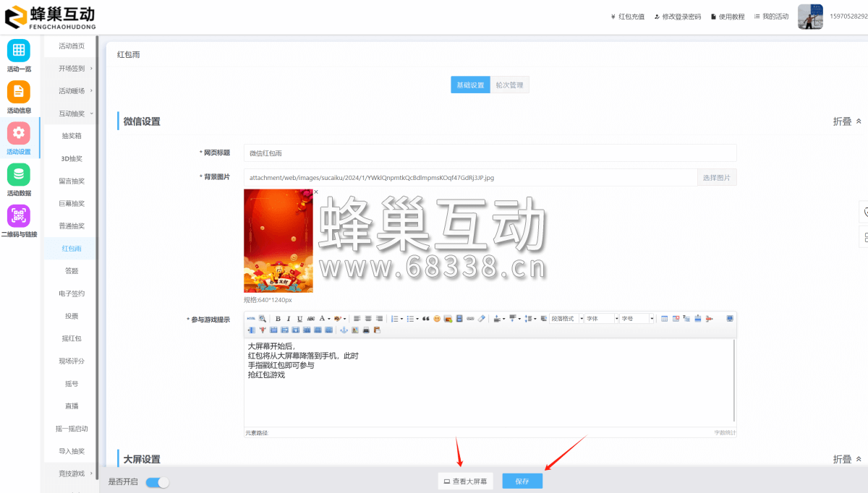Open the 字体 font family dropdown
Viewport: 868px width, 493px height.
[600, 319]
